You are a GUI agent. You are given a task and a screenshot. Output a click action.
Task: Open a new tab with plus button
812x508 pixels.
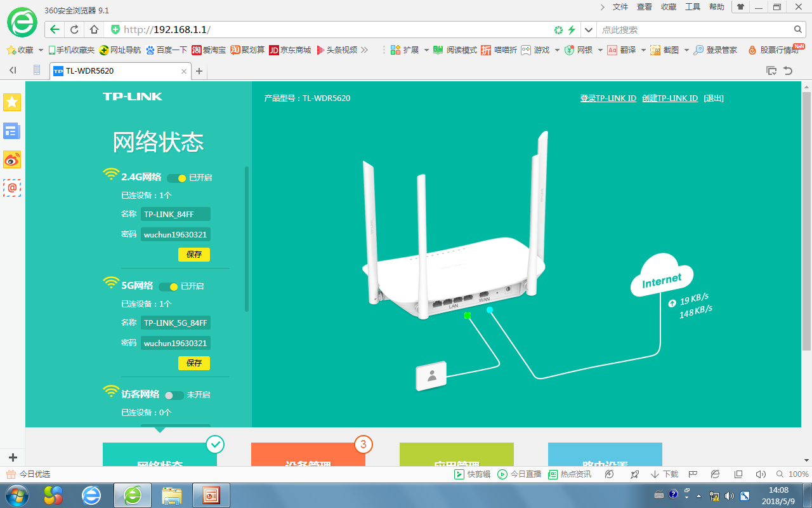(x=199, y=71)
